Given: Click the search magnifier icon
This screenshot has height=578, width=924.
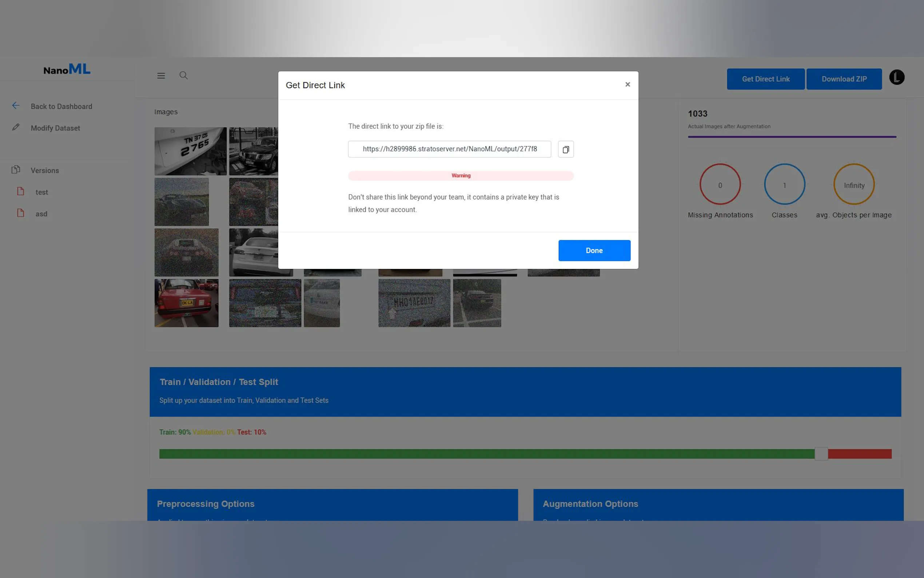Looking at the screenshot, I should (x=183, y=75).
